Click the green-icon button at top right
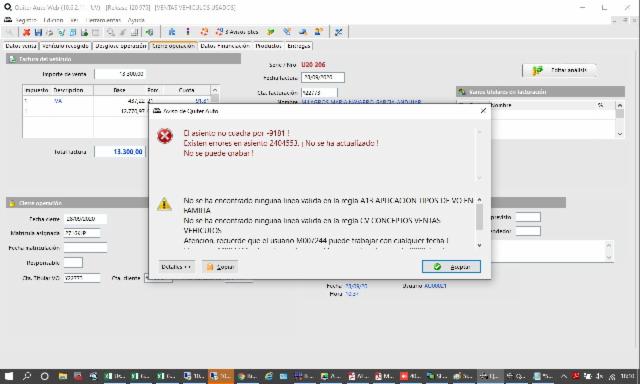The image size is (640, 384). tap(560, 70)
